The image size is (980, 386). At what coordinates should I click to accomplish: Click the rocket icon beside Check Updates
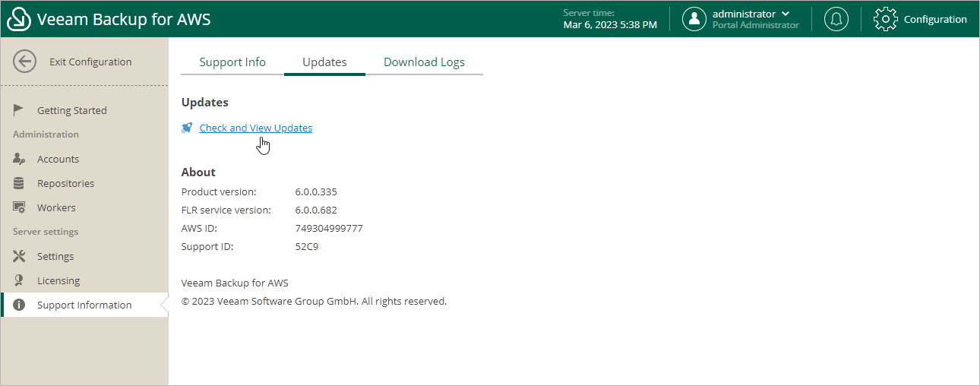(x=187, y=128)
